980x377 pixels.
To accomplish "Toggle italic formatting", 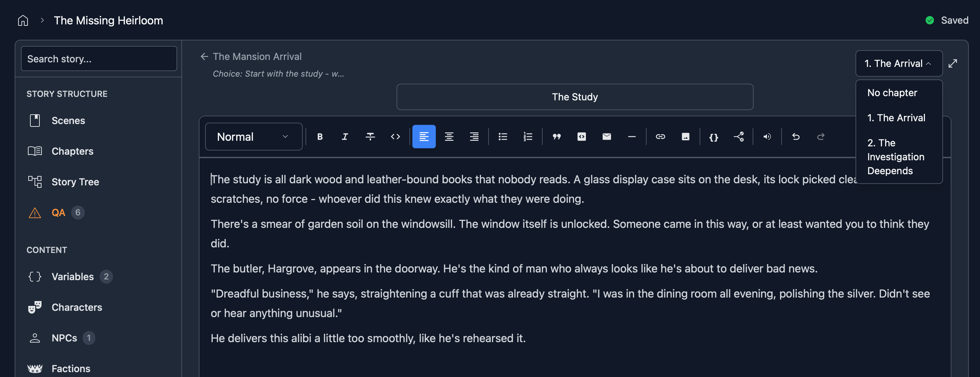I will [345, 137].
